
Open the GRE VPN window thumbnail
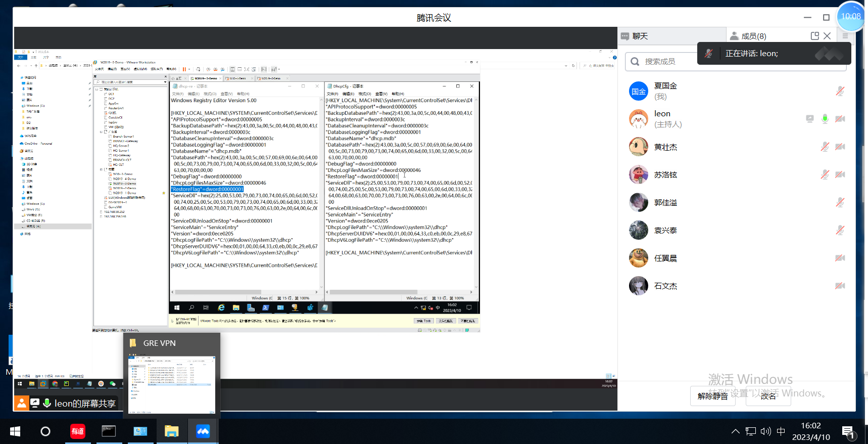point(172,384)
